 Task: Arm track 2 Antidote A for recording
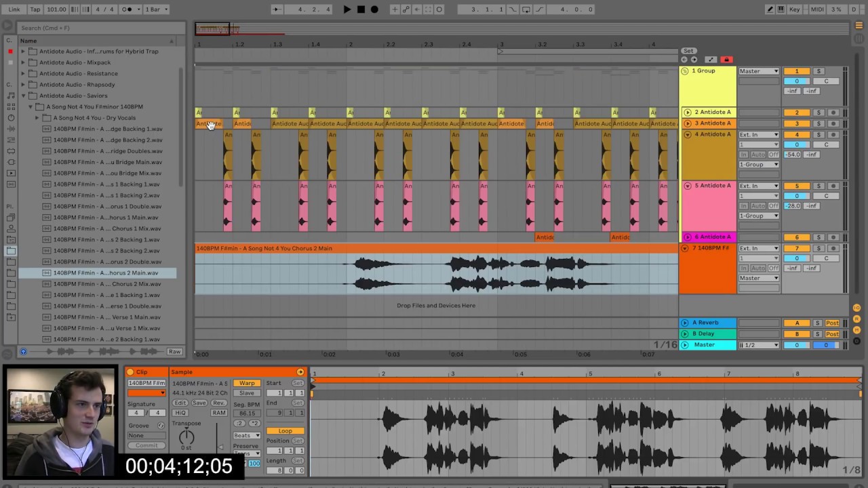[833, 113]
